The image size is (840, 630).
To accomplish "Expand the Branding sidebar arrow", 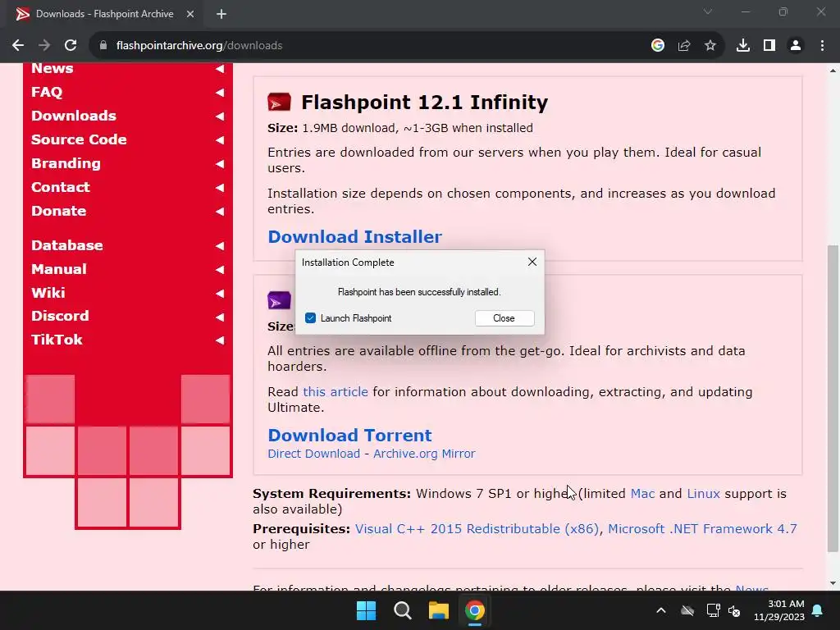I will click(x=220, y=163).
